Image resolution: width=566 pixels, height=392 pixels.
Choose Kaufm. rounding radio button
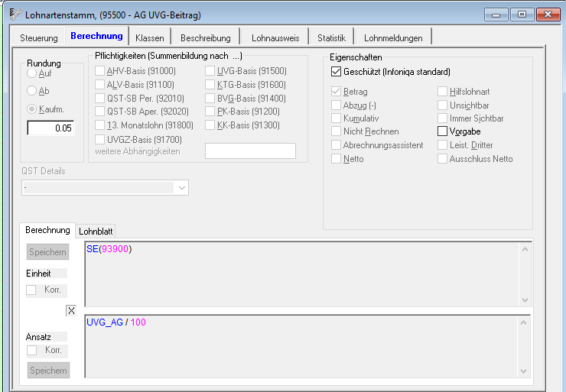(32, 109)
